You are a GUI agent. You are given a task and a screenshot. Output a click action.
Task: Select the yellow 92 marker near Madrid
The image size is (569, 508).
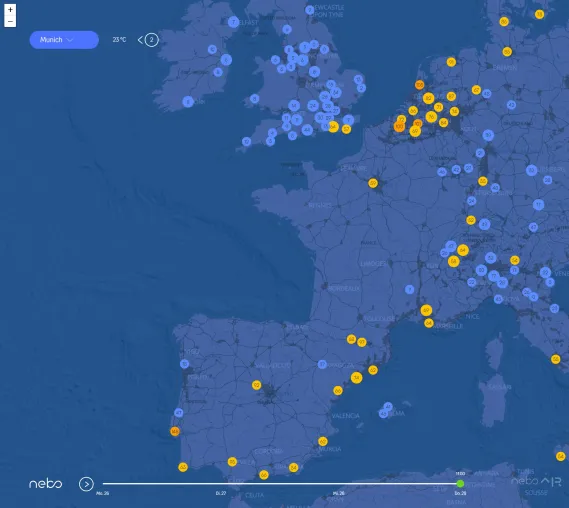tap(257, 385)
